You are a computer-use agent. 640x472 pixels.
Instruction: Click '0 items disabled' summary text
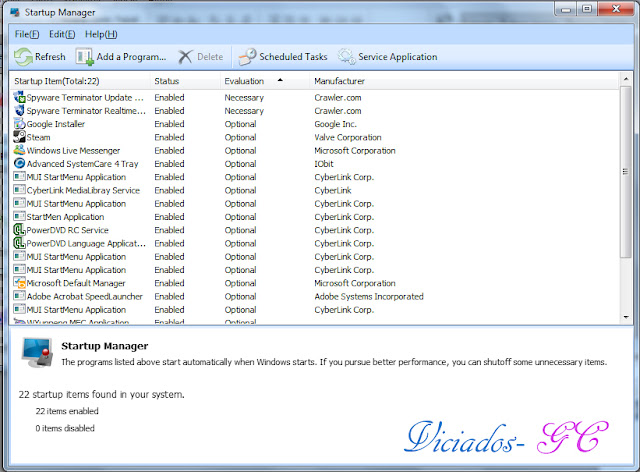click(x=65, y=428)
